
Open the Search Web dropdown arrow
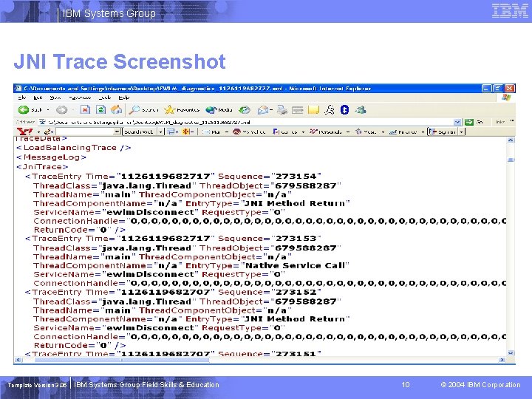pyautogui.click(x=160, y=132)
